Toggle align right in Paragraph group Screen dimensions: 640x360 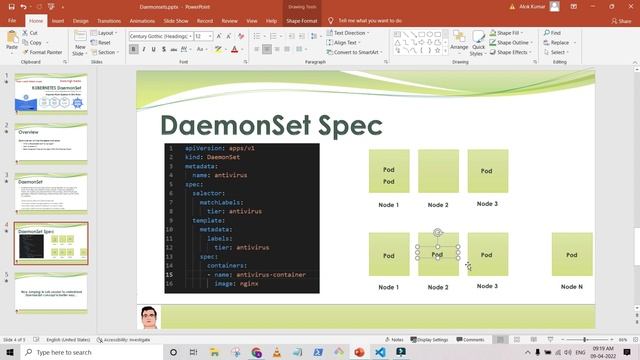coord(277,49)
